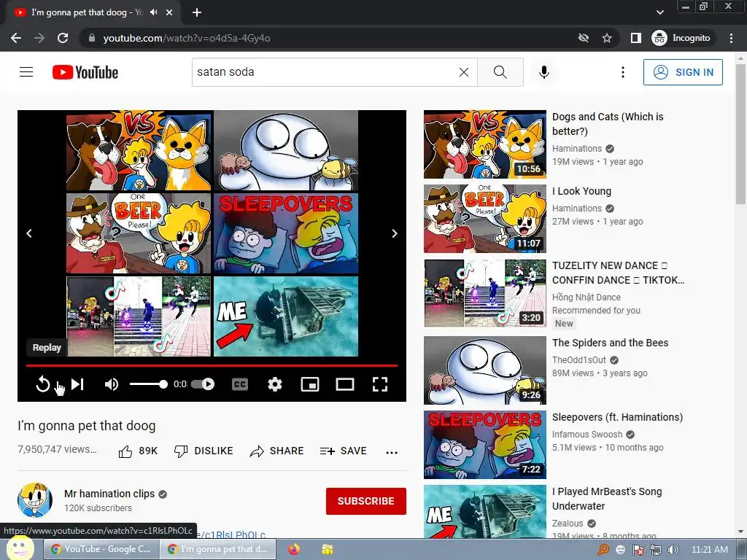Open I Look Young sidebar thumbnail
The image size is (747, 560).
(x=485, y=219)
